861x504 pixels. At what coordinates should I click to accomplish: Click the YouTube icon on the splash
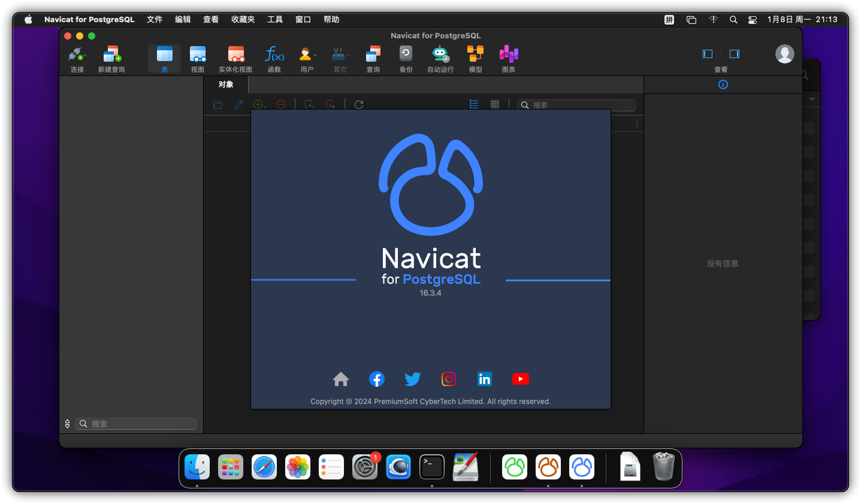(521, 379)
